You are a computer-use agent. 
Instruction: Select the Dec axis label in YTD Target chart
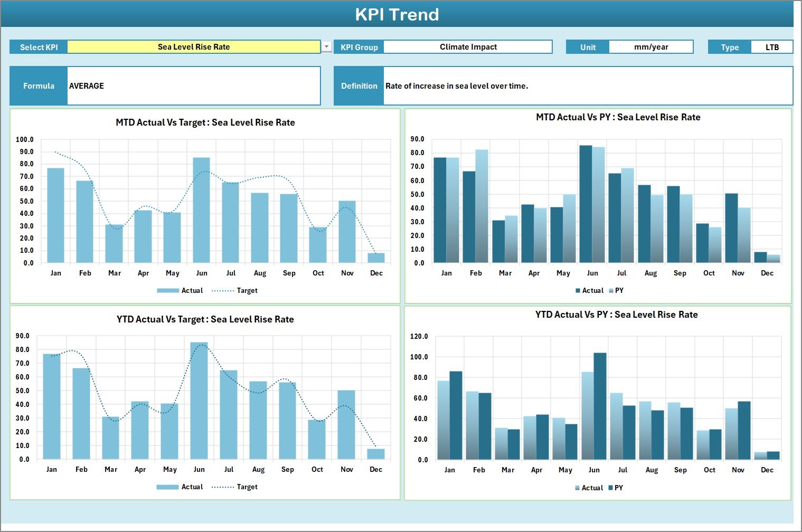(x=376, y=469)
